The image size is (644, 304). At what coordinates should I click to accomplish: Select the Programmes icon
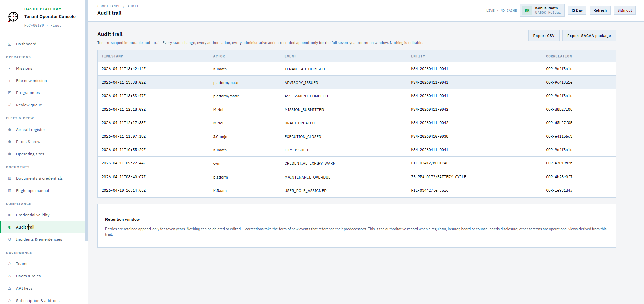(x=9, y=93)
